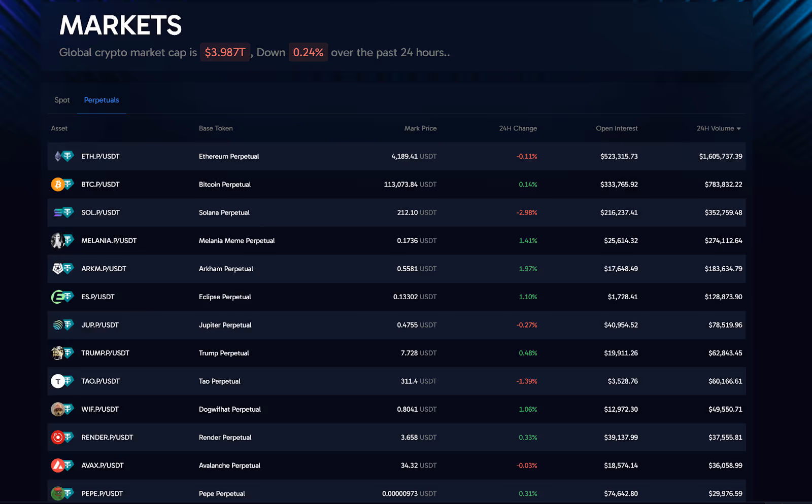812x504 pixels.
Task: Click the Render Perpetual base token name
Action: point(225,437)
